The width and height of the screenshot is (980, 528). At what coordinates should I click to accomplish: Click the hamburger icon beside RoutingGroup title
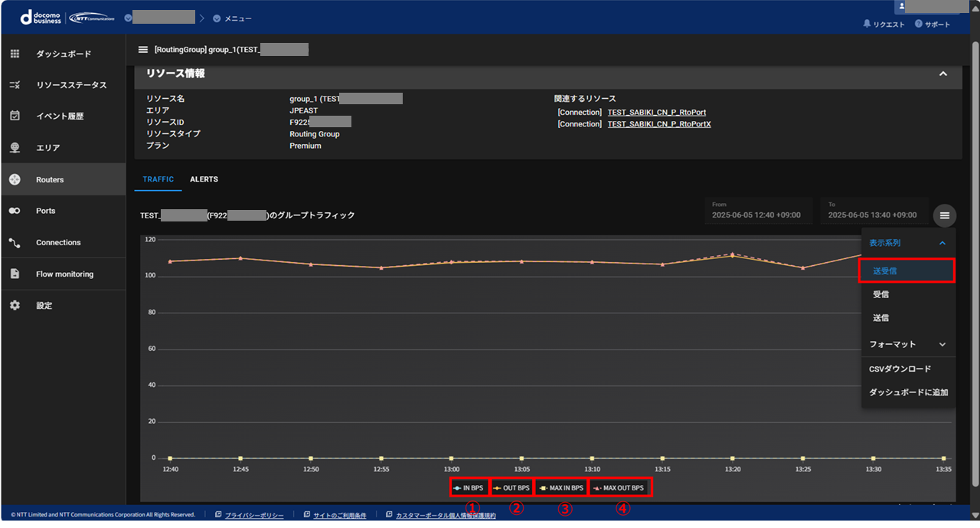(142, 50)
